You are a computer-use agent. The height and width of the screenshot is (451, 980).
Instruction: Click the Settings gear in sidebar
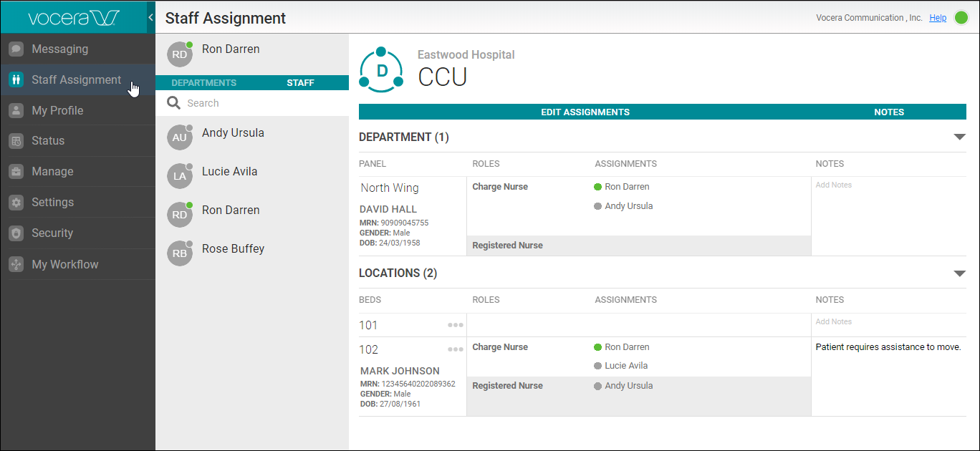click(x=16, y=202)
